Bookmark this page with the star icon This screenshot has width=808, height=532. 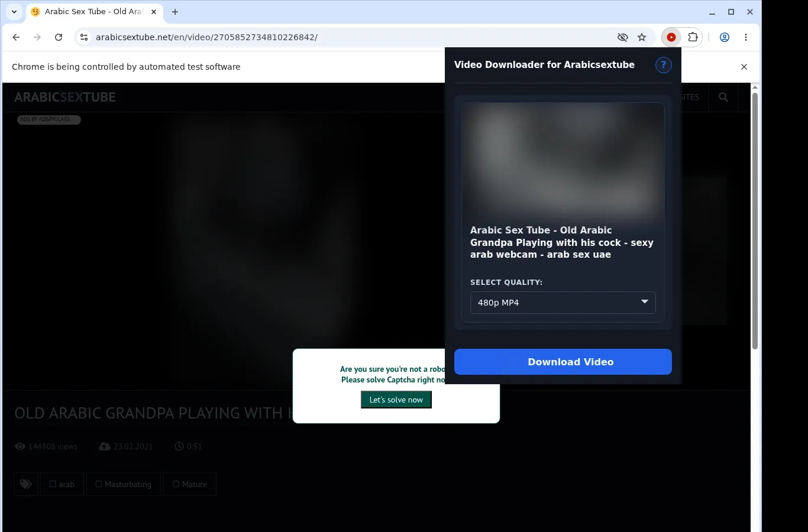(x=642, y=37)
